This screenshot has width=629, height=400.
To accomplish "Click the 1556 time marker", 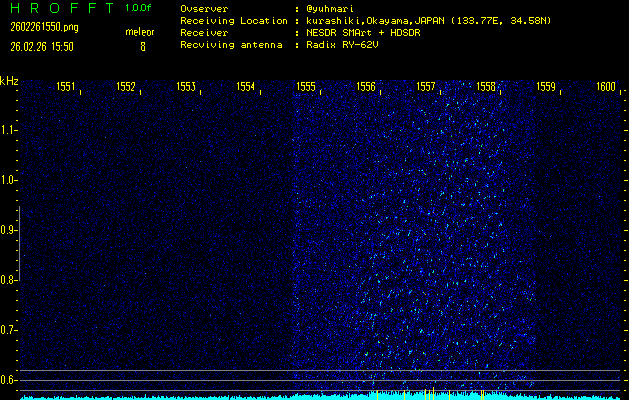I will pos(366,87).
